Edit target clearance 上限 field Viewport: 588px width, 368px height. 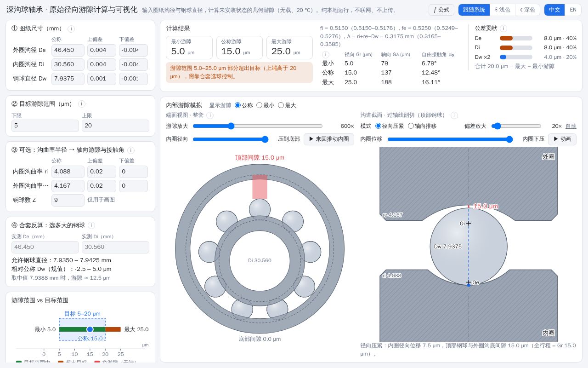tap(115, 126)
